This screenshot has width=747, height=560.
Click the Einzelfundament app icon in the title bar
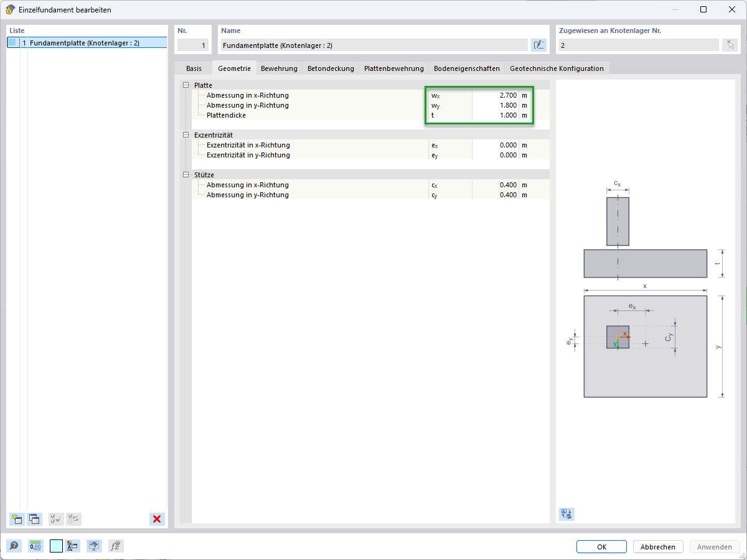10,9
